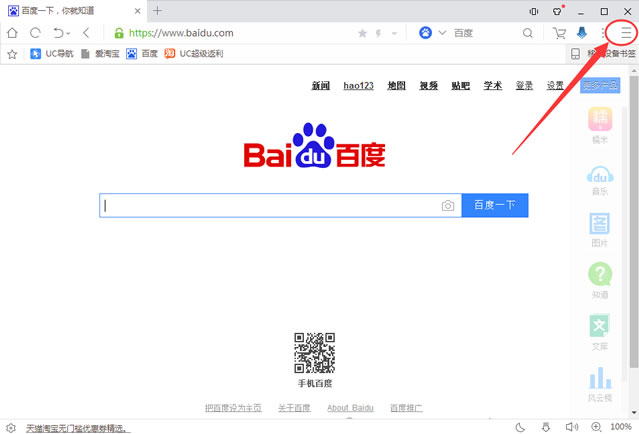The height and width of the screenshot is (434, 639).
Task: Open the 爱淘宝 bookmark
Action: pos(100,53)
